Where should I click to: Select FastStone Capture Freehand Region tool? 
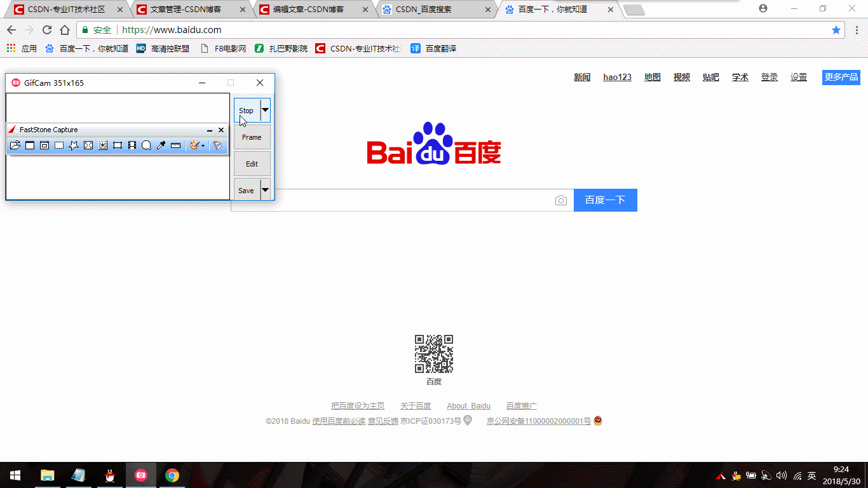coord(74,146)
